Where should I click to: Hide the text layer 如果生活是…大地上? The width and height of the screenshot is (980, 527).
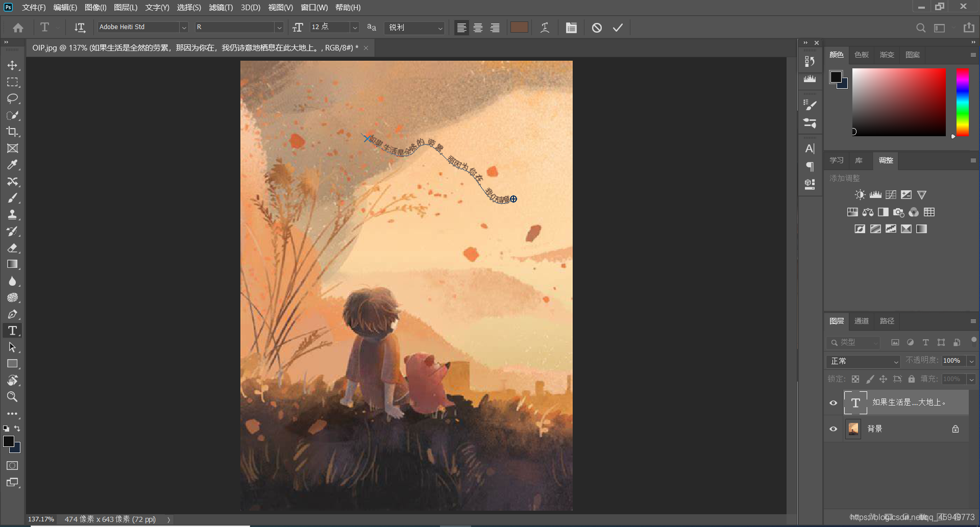(834, 403)
